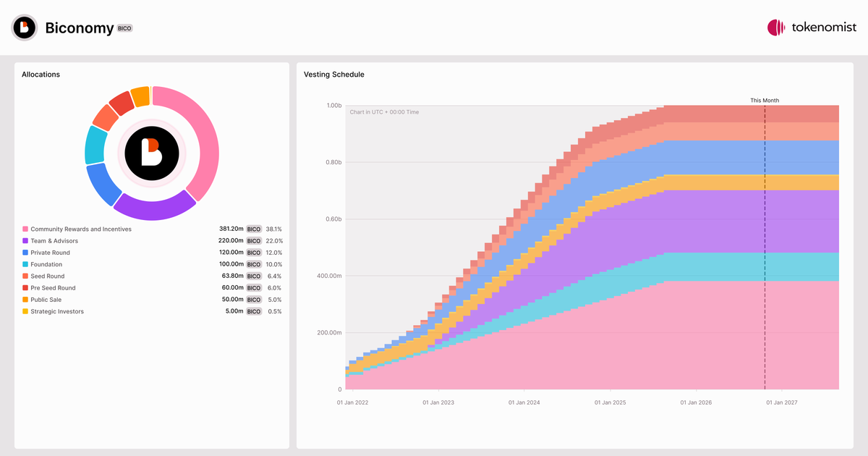Click the '01 Jan 2024' x-axis label
868x456 pixels.
(x=524, y=402)
